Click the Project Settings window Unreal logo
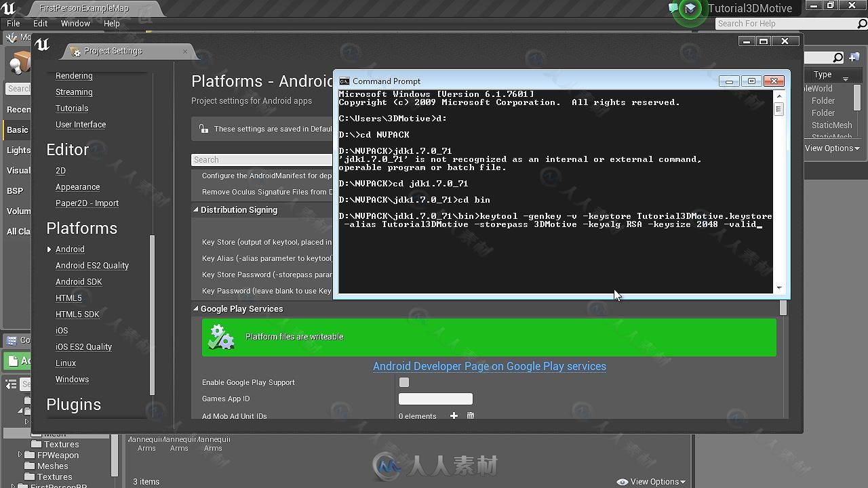Viewport: 868px width, 488px height. point(42,45)
